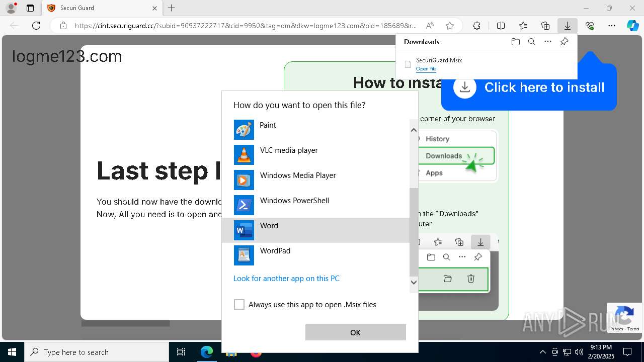Select Windows PowerShell app entry
Image resolution: width=644 pixels, height=362 pixels.
pos(315,205)
